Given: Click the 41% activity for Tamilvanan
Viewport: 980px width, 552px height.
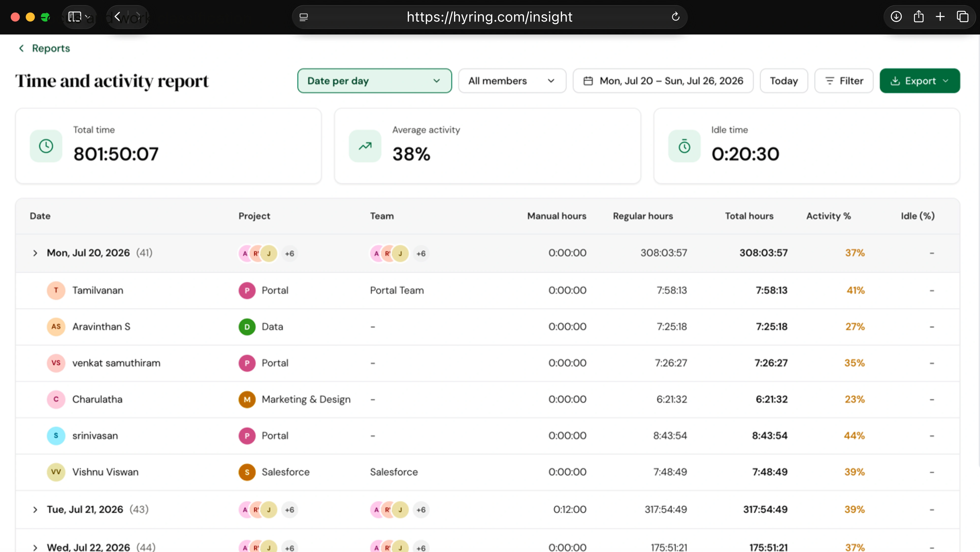Looking at the screenshot, I should point(855,291).
